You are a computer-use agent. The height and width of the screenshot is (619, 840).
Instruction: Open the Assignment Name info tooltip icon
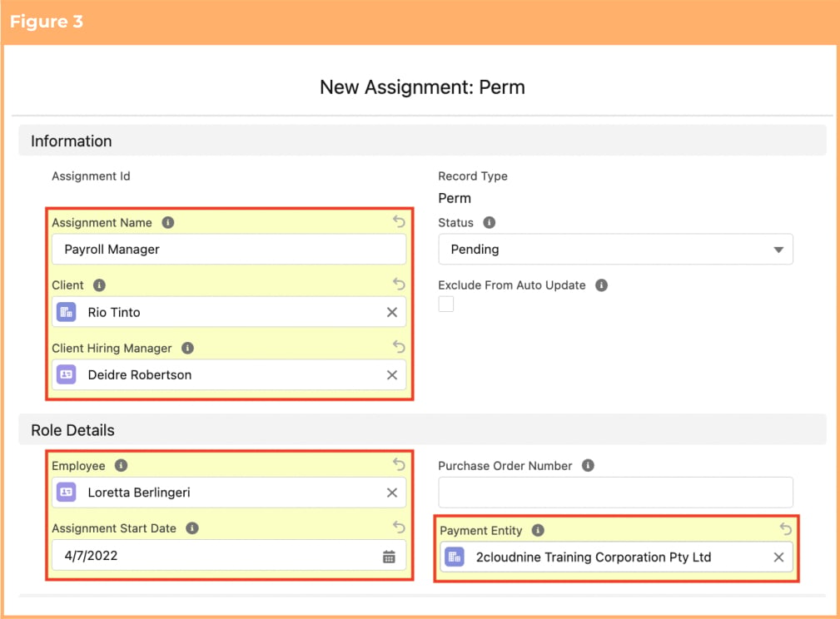click(167, 222)
